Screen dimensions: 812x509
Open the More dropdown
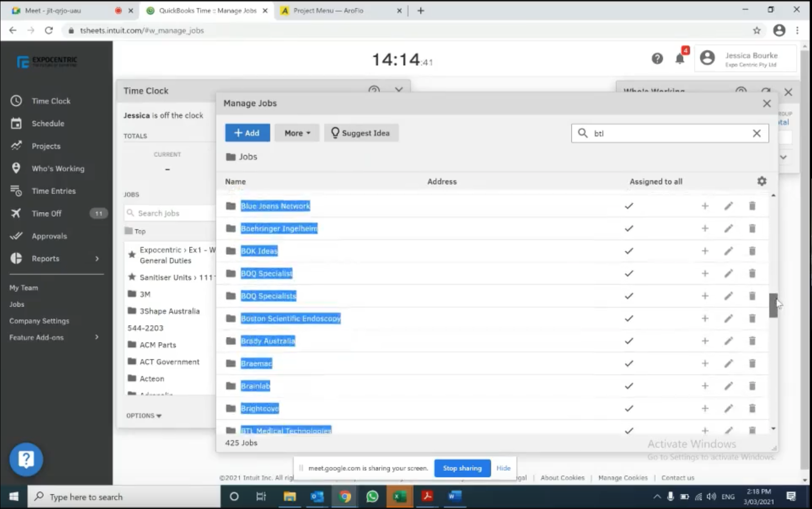(x=297, y=133)
